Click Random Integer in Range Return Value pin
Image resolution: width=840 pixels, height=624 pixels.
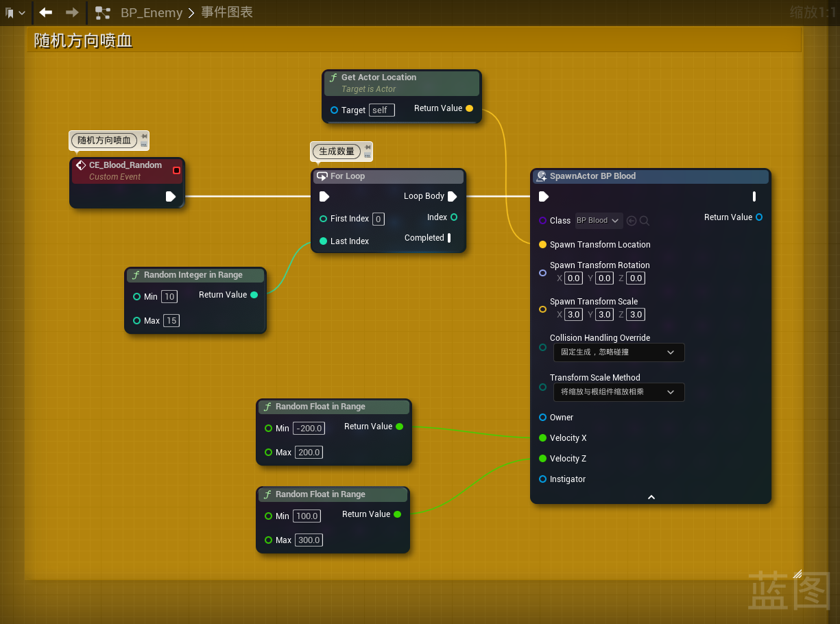(x=254, y=295)
